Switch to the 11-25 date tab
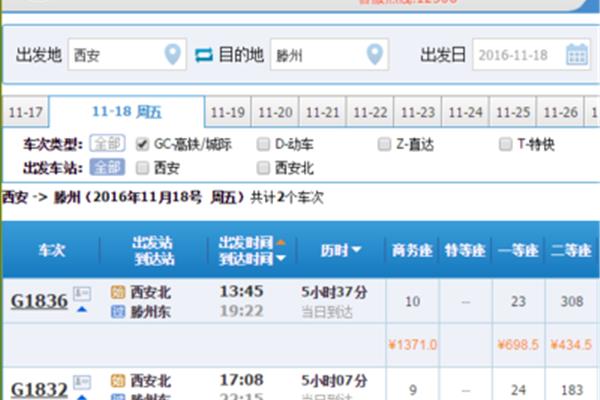Image resolution: width=600 pixels, height=400 pixels. tap(513, 112)
